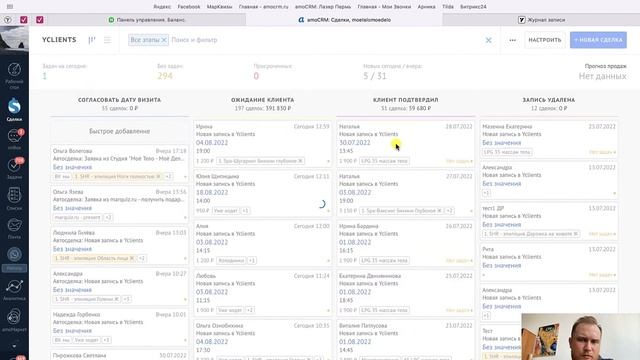Image resolution: width=640 pixels, height=360 pixels.
Task: Remove the Все этапы filter chip
Action: pos(164,40)
